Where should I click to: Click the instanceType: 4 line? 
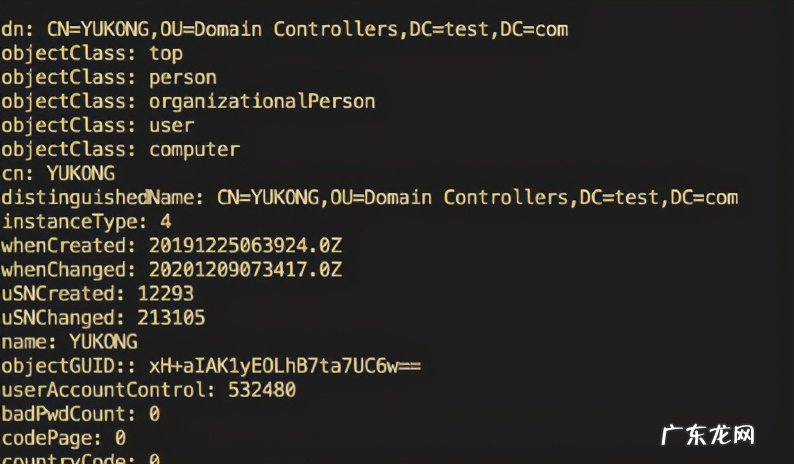(86, 221)
